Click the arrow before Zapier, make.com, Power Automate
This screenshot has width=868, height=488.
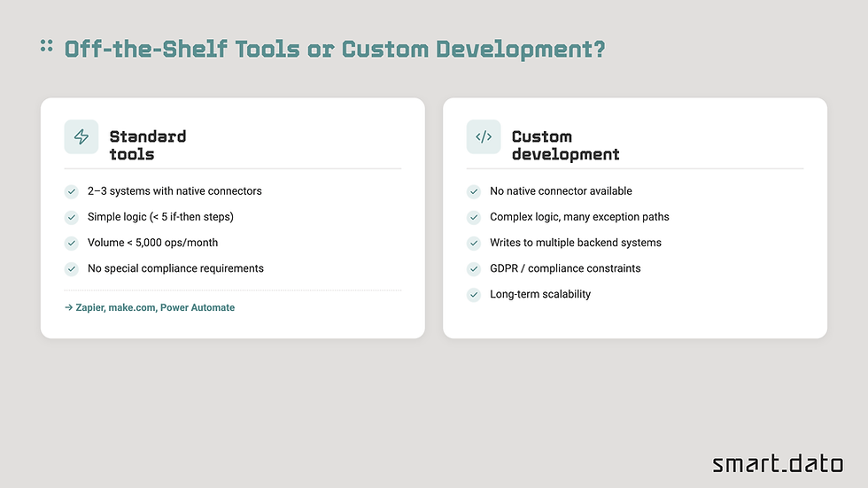(69, 307)
